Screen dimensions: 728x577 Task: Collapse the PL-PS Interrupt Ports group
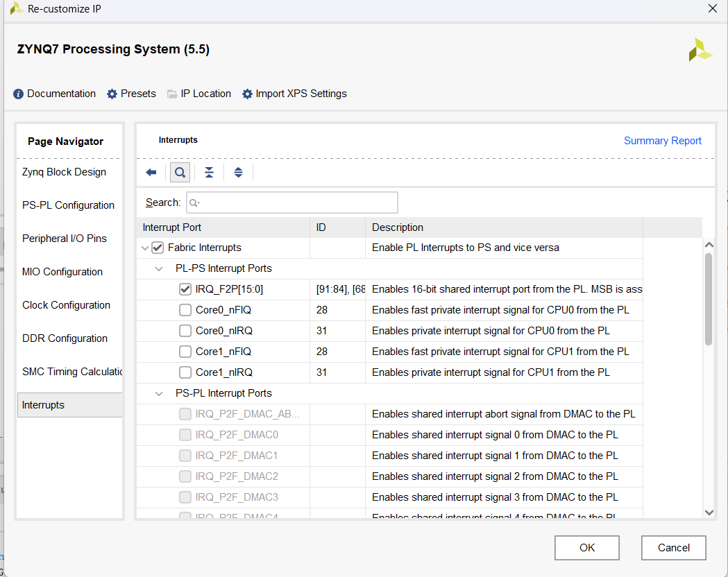[x=159, y=269]
